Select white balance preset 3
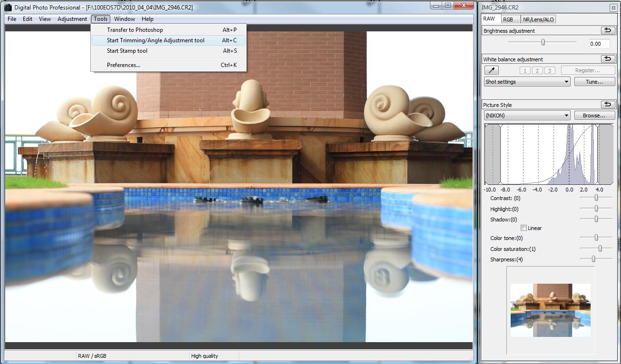 tap(550, 70)
